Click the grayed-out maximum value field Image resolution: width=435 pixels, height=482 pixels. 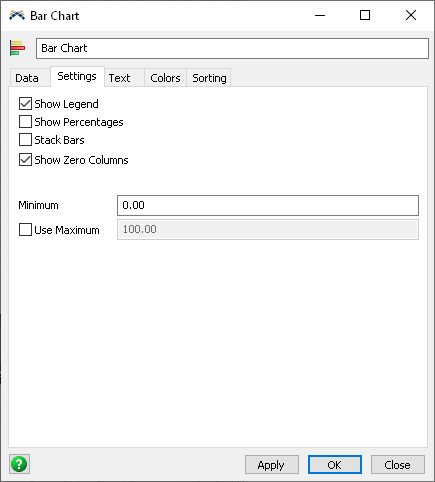click(x=268, y=229)
